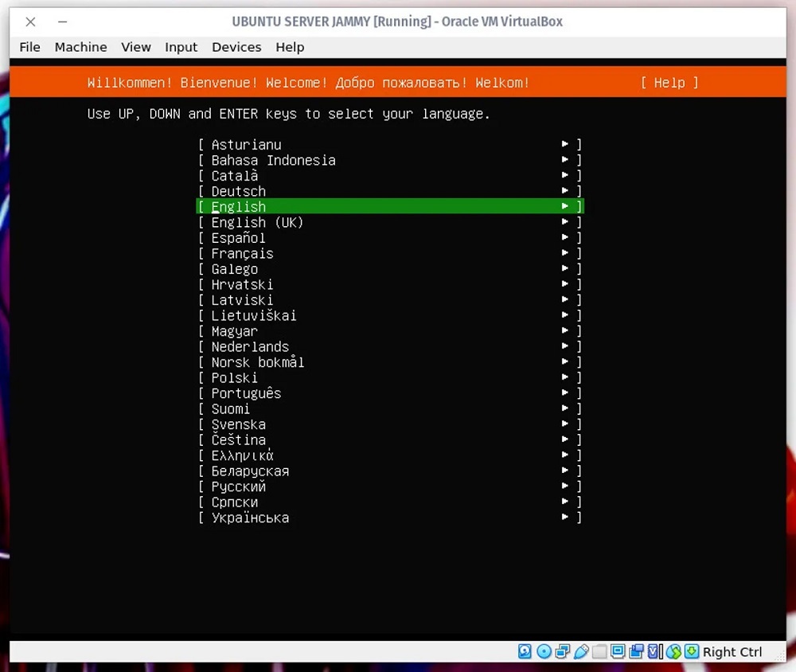Expand the arrow on the Hrvatski row

565,283
